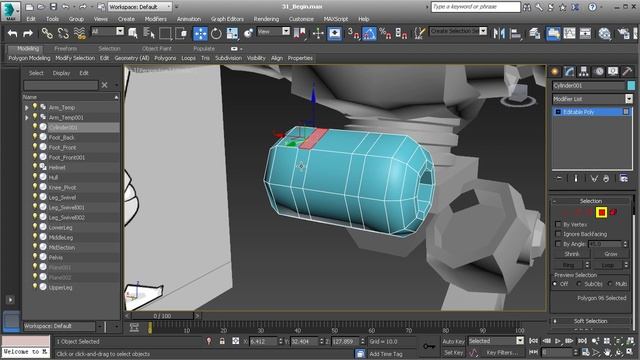Click the Key Filters button
The width and height of the screenshot is (640, 360).
[501, 352]
